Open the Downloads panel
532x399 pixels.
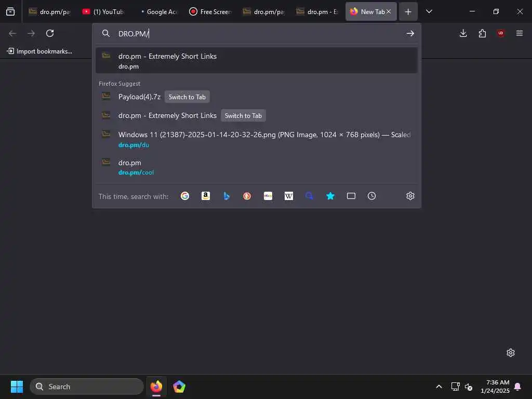[463, 33]
